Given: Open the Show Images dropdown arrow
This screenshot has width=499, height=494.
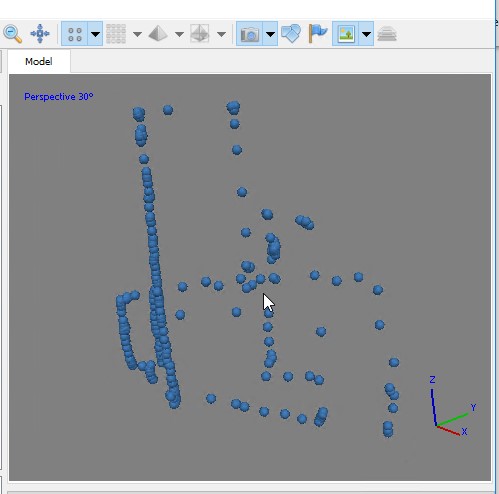Looking at the screenshot, I should 366,34.
